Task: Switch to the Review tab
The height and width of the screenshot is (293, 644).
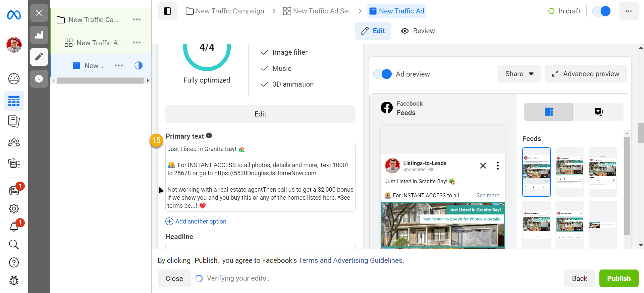Action: tap(418, 31)
